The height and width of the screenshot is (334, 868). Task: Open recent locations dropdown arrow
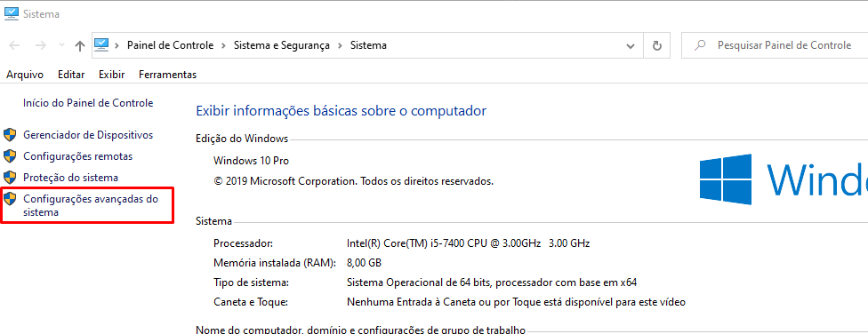(61, 46)
